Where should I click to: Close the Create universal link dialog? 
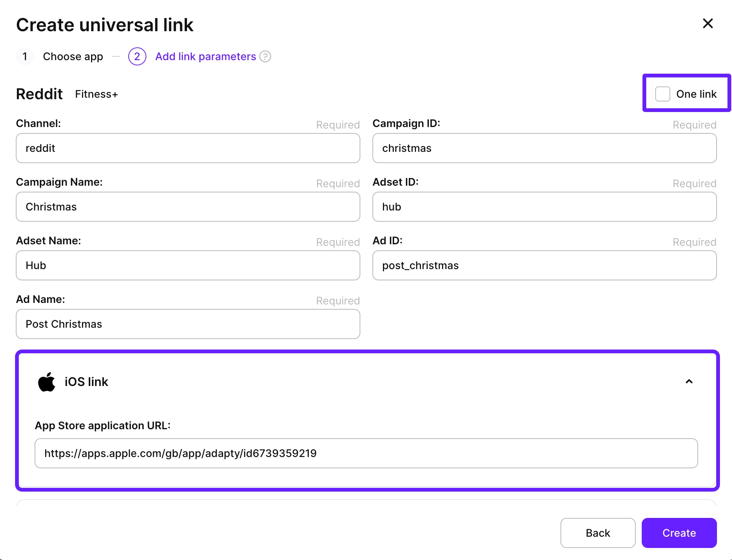[708, 24]
